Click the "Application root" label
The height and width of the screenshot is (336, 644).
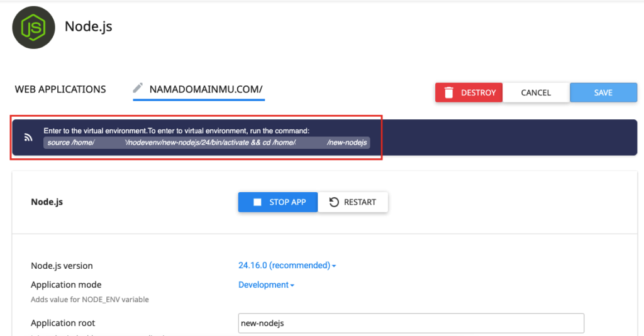[x=63, y=323]
